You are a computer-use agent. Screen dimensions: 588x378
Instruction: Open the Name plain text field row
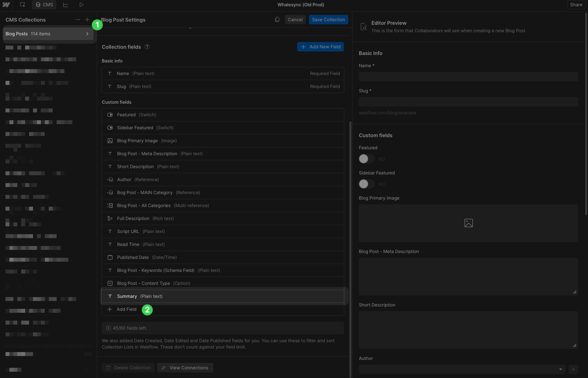click(223, 73)
